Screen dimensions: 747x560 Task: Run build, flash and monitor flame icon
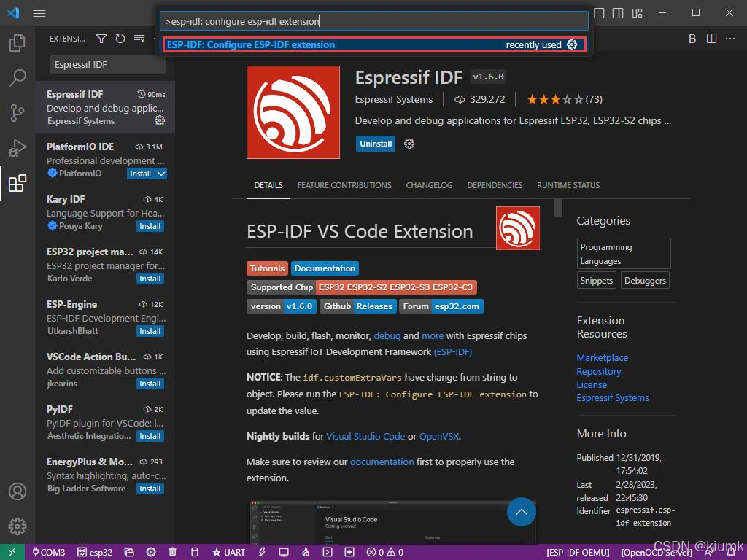[306, 553]
